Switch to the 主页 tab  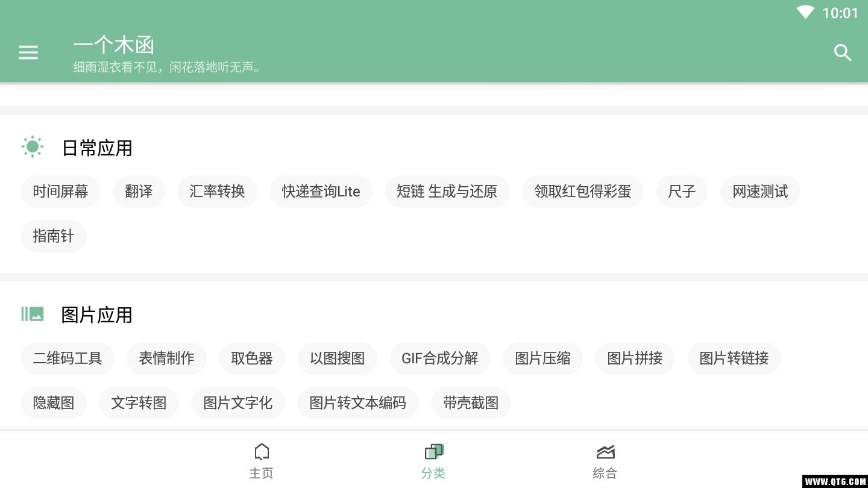coord(262,461)
